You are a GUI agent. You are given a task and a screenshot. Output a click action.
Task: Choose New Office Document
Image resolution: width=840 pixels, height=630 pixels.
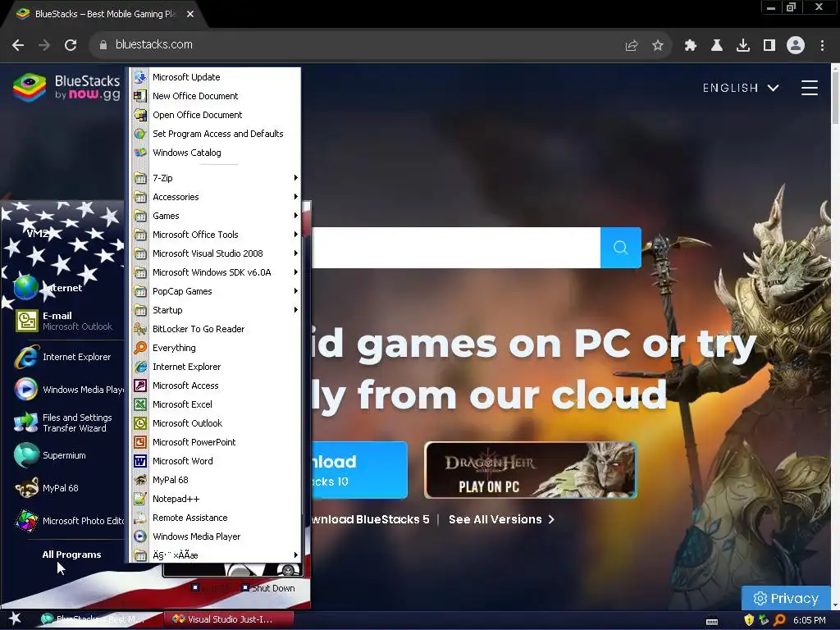[216, 96]
